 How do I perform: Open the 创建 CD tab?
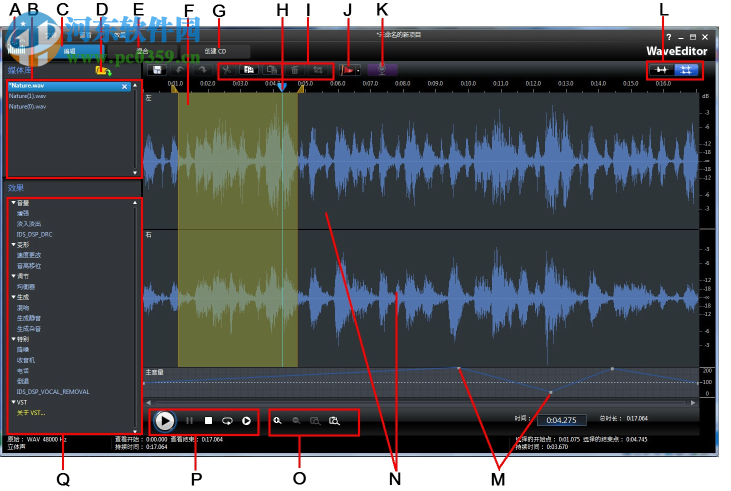pyautogui.click(x=215, y=51)
